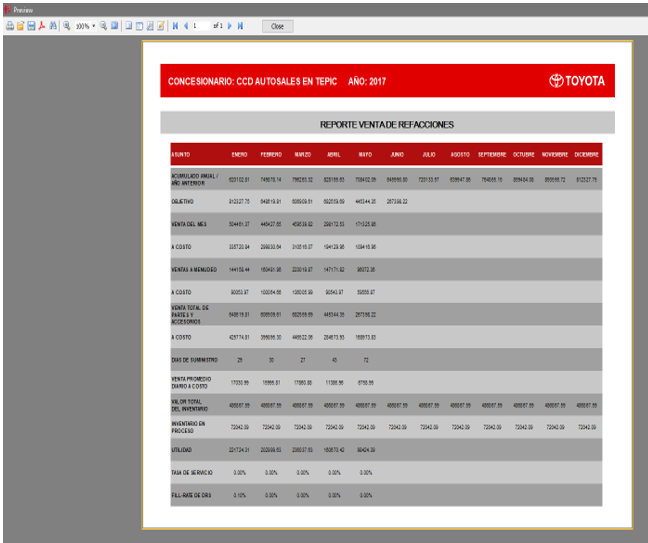This screenshot has width=648, height=543.
Task: Click the JULIO column header
Action: coord(429,155)
